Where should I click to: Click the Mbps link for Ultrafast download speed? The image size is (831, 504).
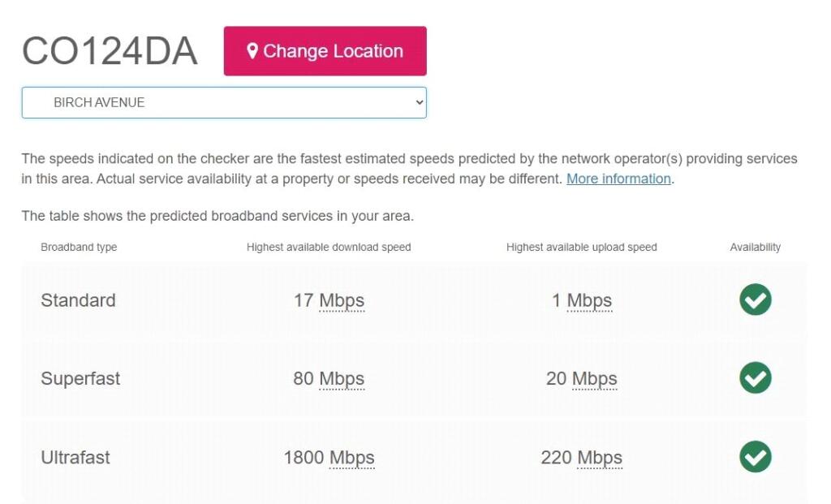[x=352, y=457]
